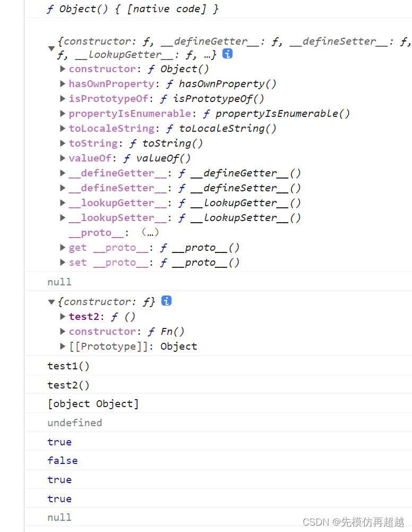412x532 pixels.
Task: Invoke __proto__ getter ellipsis (...)
Action: tap(150, 232)
